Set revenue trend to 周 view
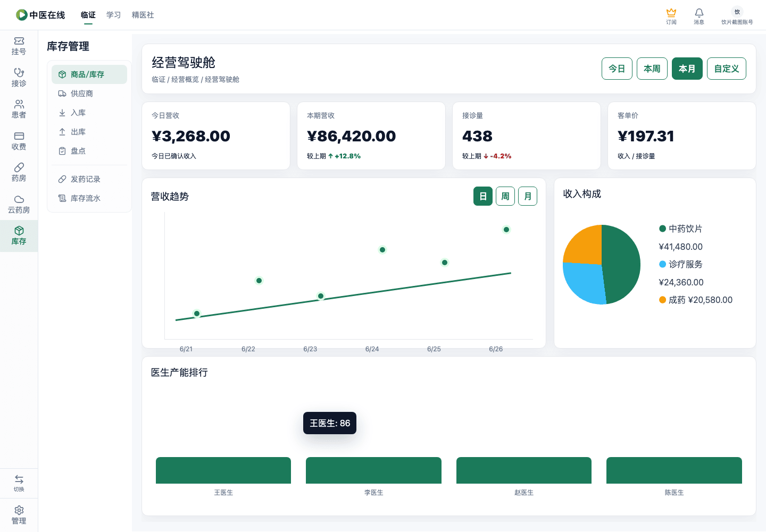This screenshot has width=766, height=532. pyautogui.click(x=505, y=196)
